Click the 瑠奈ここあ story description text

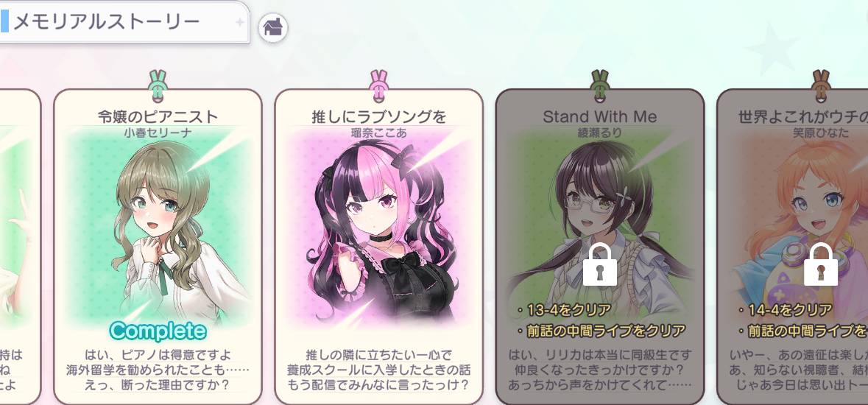378,370
